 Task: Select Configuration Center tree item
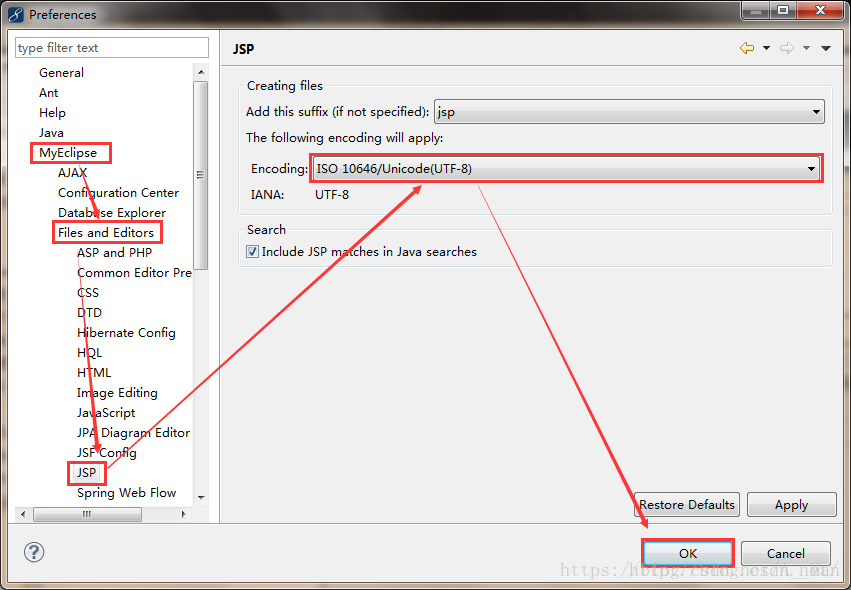click(118, 193)
